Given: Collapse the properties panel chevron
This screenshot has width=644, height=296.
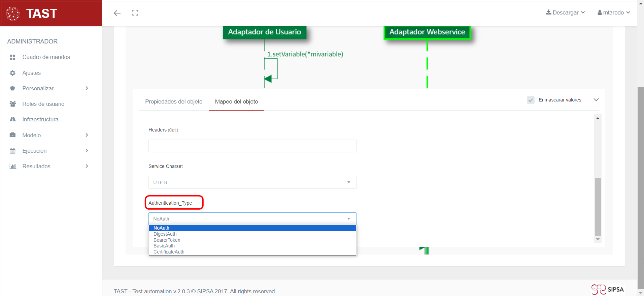Looking at the screenshot, I should [596, 100].
